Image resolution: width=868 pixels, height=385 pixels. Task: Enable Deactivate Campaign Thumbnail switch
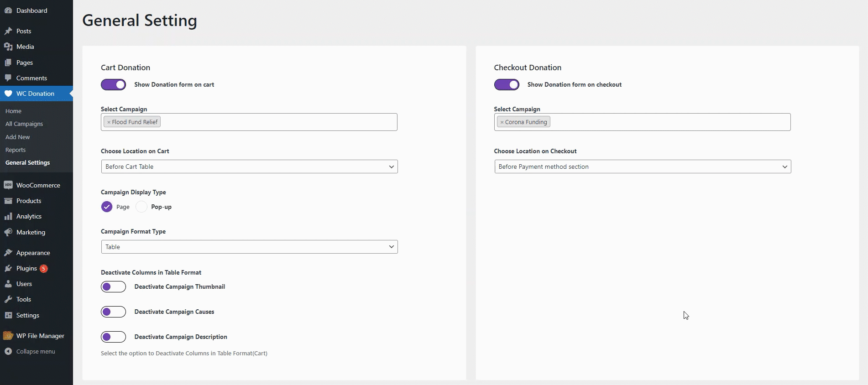tap(113, 286)
